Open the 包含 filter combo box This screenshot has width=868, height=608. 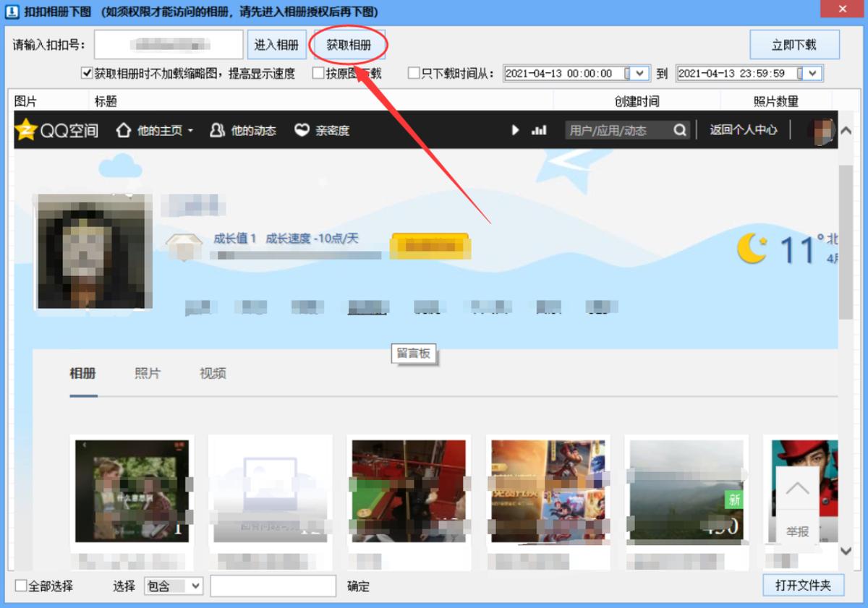point(173,586)
